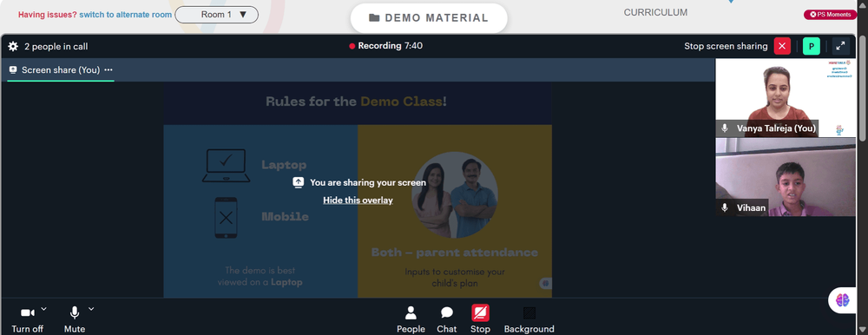Open the Chat panel

pos(447,319)
